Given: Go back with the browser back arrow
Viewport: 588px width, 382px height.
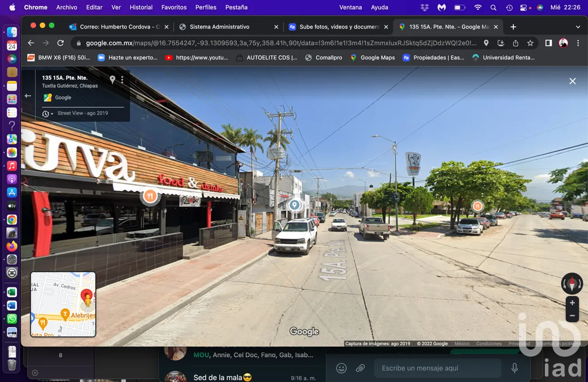Looking at the screenshot, I should click(31, 43).
